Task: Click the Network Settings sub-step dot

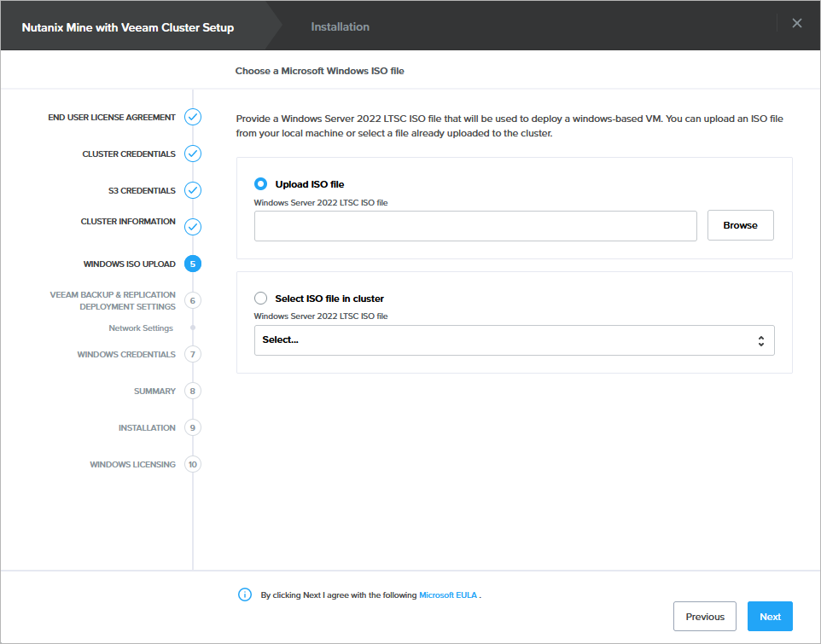Action: (x=193, y=328)
